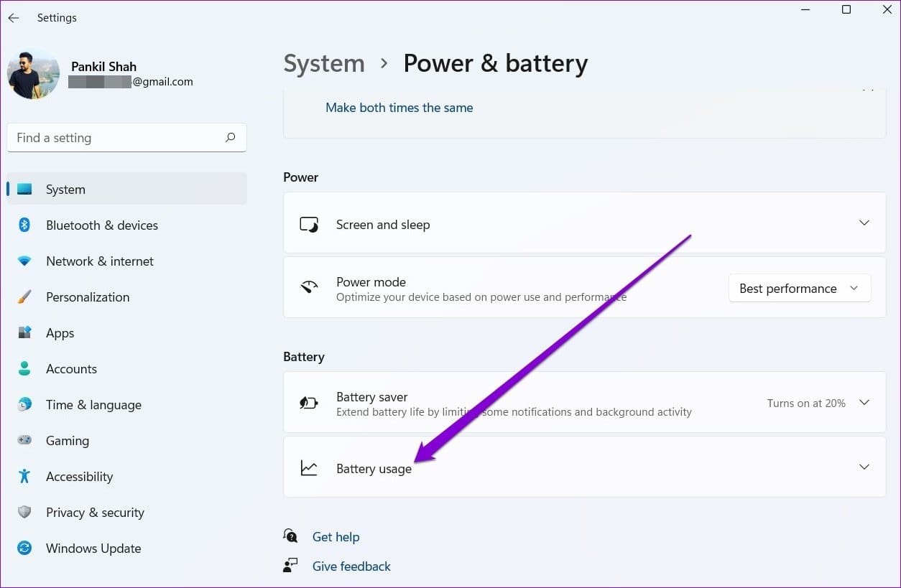Expand the Battery usage section
This screenshot has height=588, width=901.
click(x=864, y=467)
